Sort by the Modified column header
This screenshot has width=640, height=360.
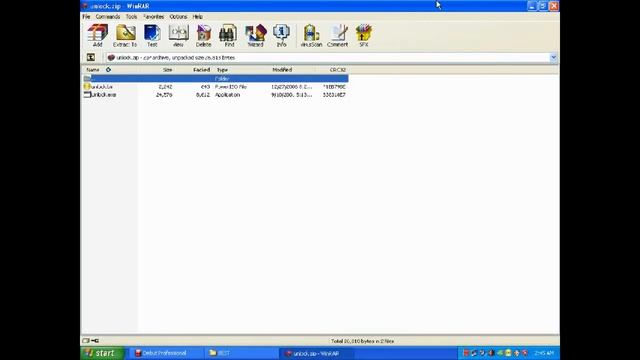282,70
